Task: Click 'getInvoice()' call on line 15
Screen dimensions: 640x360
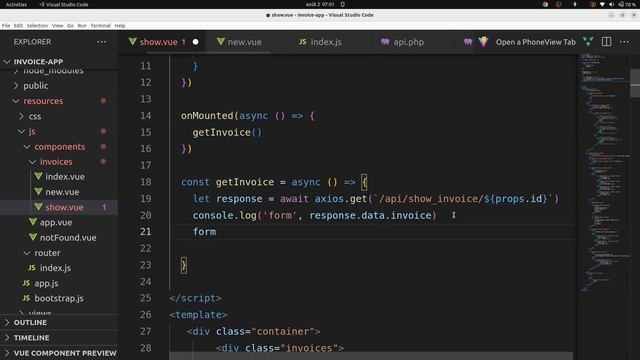Action: (x=227, y=132)
